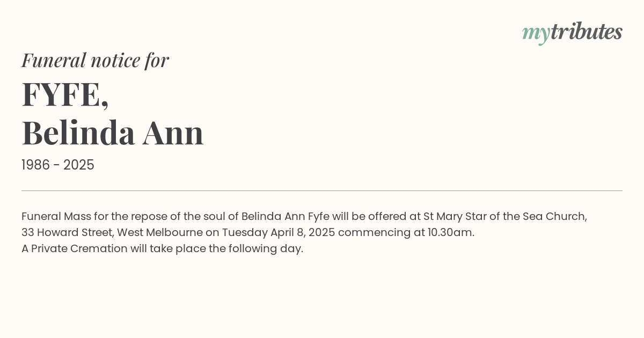Click "St Mary Star of the Sea Church"
644x338 pixels.
point(505,217)
